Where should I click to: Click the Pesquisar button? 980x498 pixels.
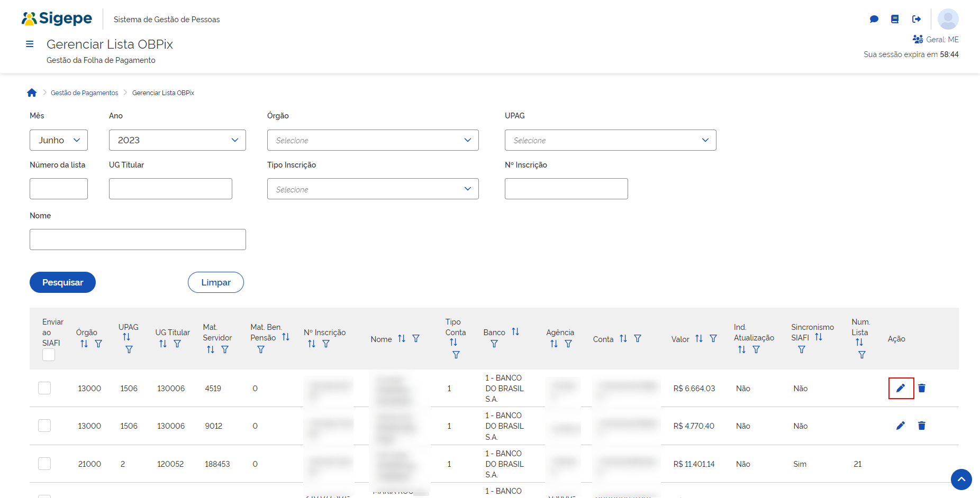point(62,282)
